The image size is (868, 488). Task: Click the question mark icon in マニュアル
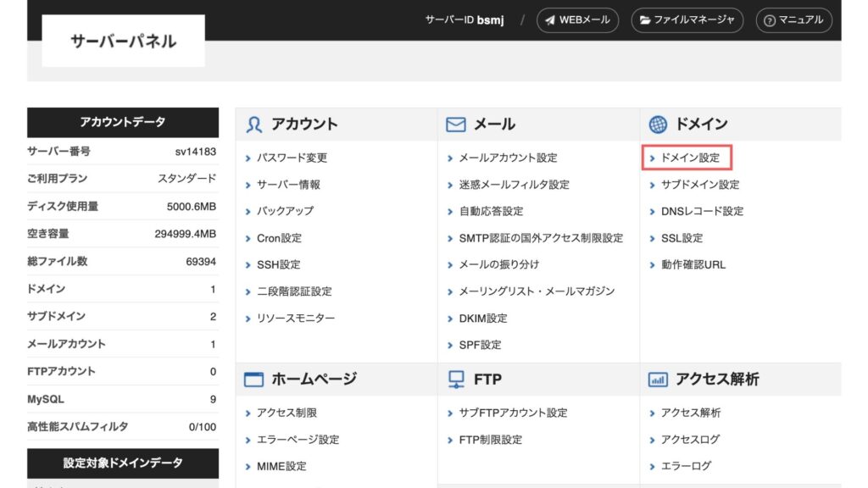(770, 20)
